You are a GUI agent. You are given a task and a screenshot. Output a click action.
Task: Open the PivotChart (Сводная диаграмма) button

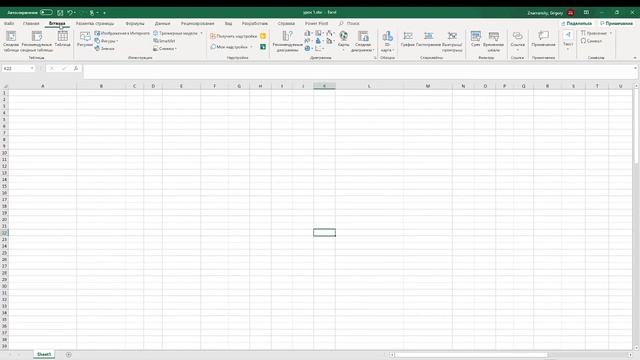363,41
